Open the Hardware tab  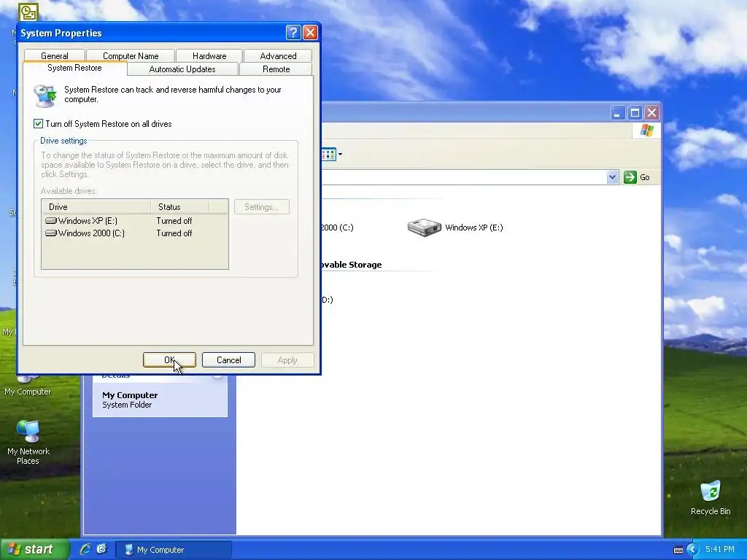point(209,55)
